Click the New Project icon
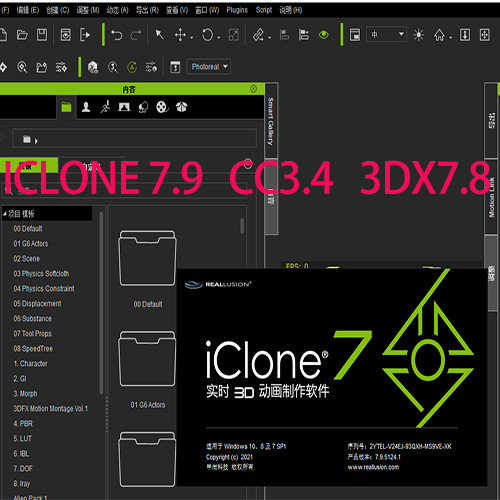Image resolution: width=500 pixels, height=500 pixels. pyautogui.click(x=3, y=35)
